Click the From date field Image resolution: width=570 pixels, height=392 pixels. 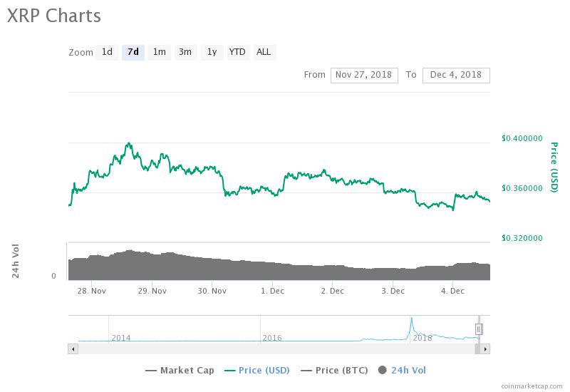tap(363, 75)
